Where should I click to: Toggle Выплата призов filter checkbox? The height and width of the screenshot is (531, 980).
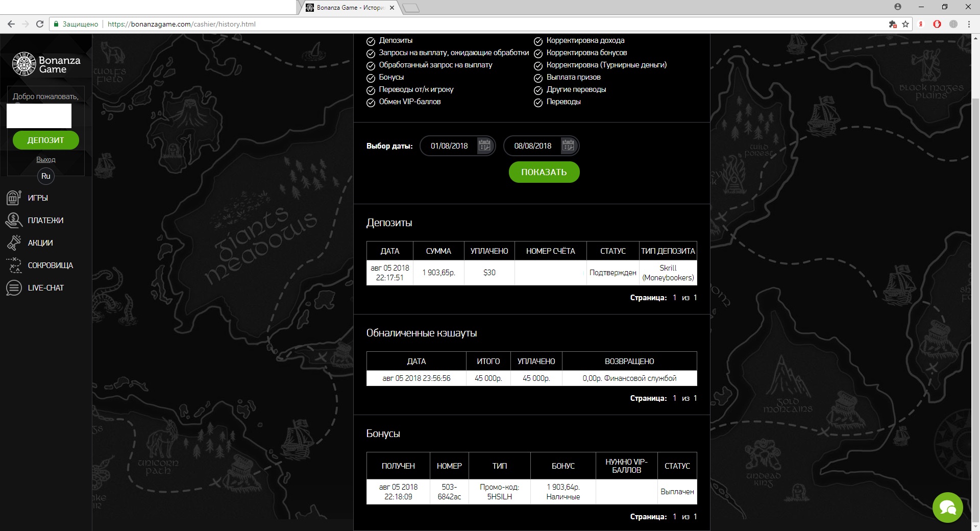coord(538,78)
